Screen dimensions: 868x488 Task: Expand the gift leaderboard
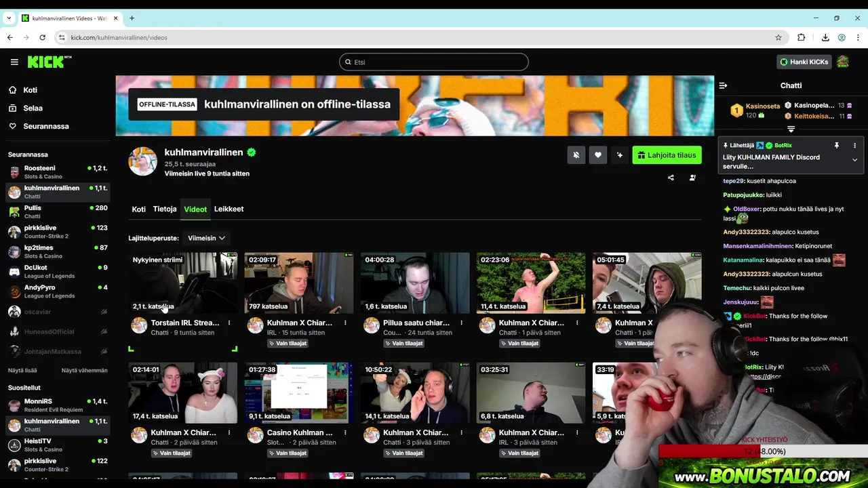791,129
